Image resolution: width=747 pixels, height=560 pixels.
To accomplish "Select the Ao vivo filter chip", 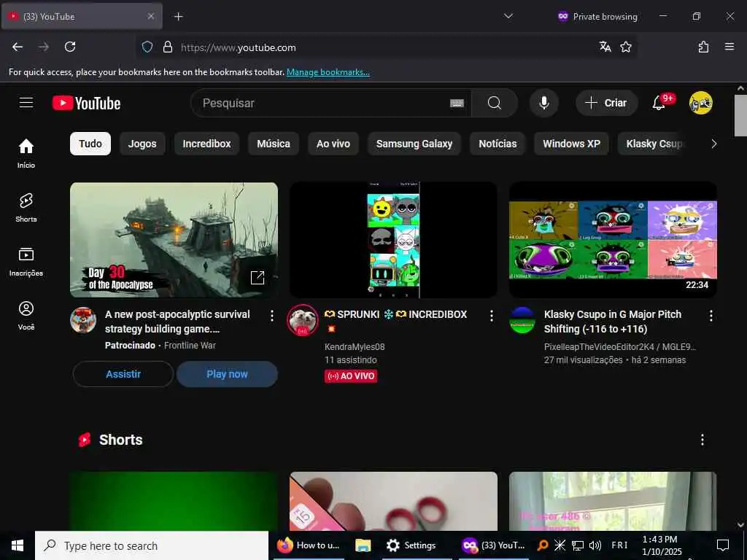I will coord(333,144).
